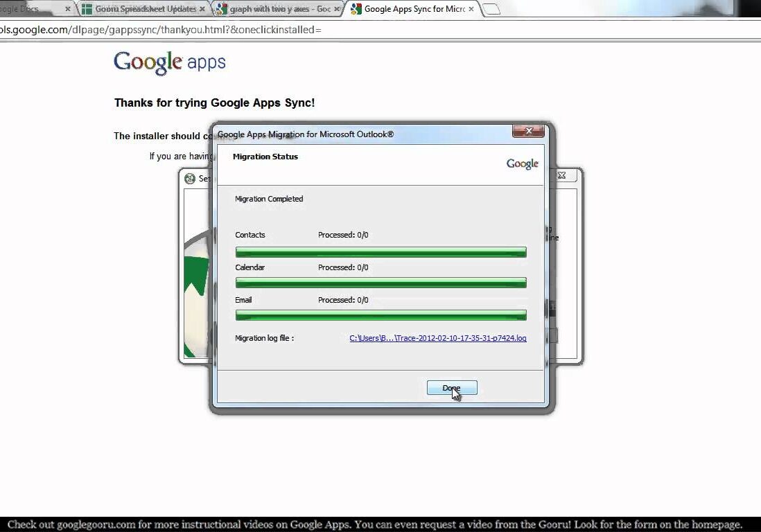Close the Google Apps Sync tab
This screenshot has width=761, height=532.
pos(471,9)
